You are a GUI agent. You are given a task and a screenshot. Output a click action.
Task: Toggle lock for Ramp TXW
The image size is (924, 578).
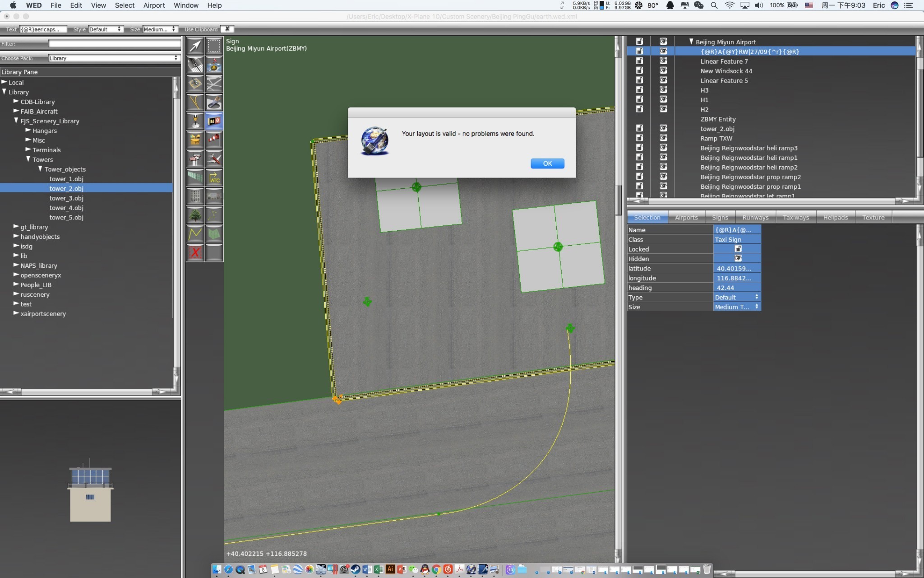[639, 138]
